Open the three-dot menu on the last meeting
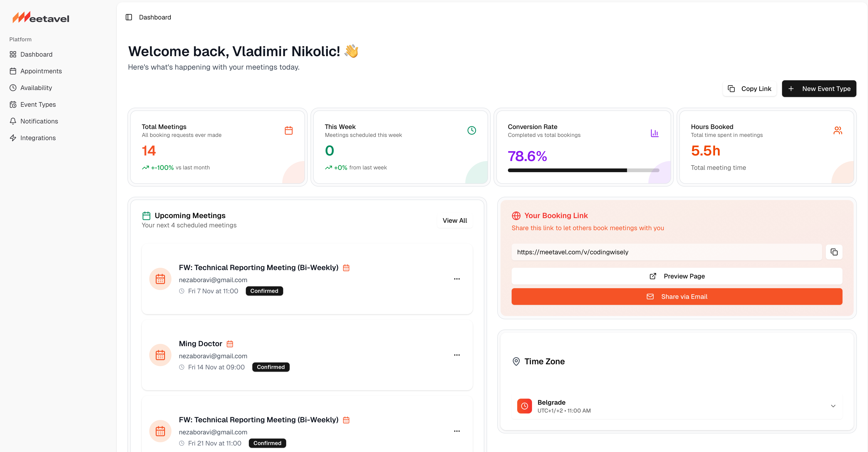 pyautogui.click(x=457, y=431)
